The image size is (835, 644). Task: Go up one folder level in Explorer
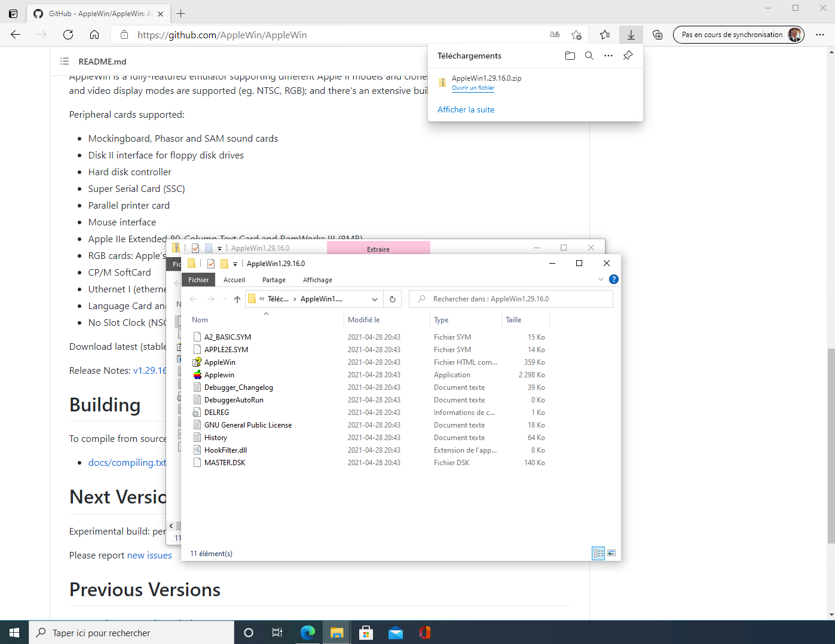coord(237,299)
